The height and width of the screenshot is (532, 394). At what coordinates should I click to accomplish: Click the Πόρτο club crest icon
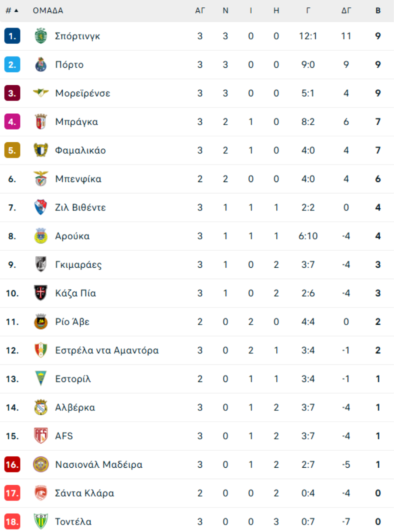click(41, 64)
